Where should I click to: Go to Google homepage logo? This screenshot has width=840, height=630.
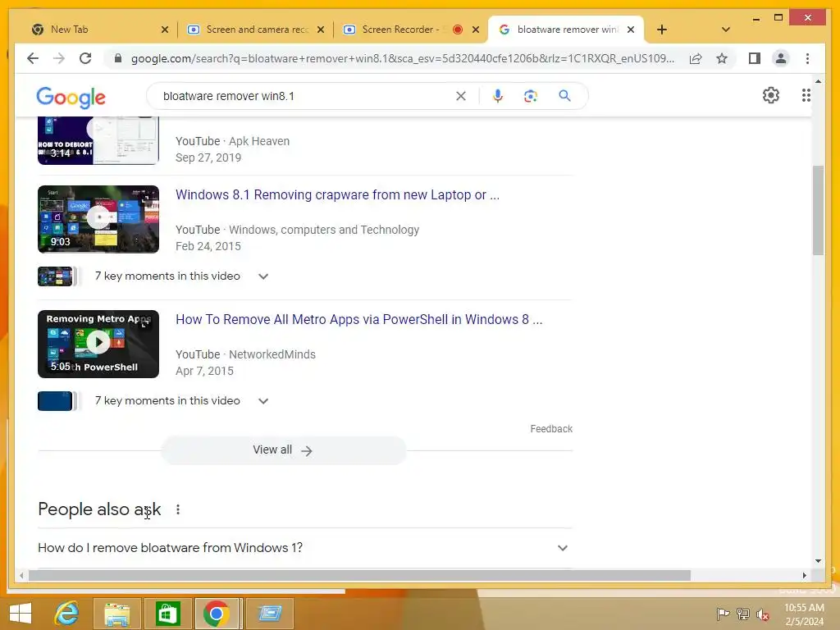(x=71, y=97)
